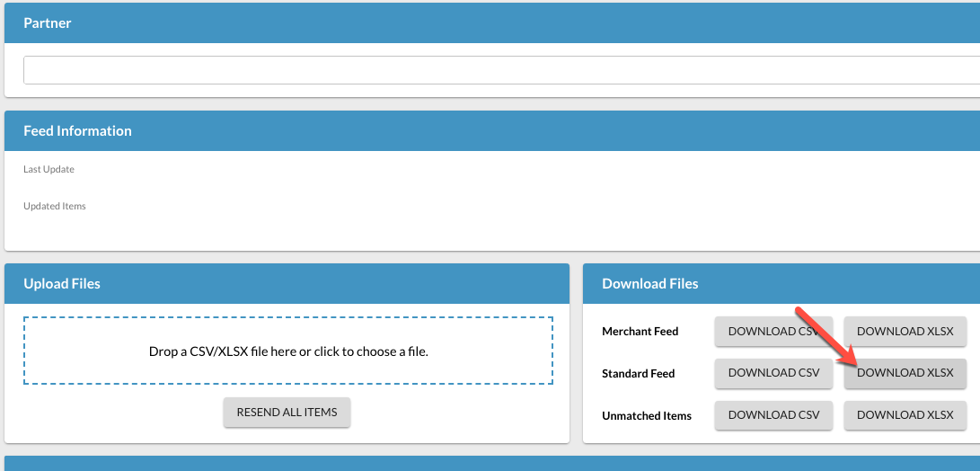Select the Feed Information panel header
The height and width of the screenshot is (471, 980).
77,131
